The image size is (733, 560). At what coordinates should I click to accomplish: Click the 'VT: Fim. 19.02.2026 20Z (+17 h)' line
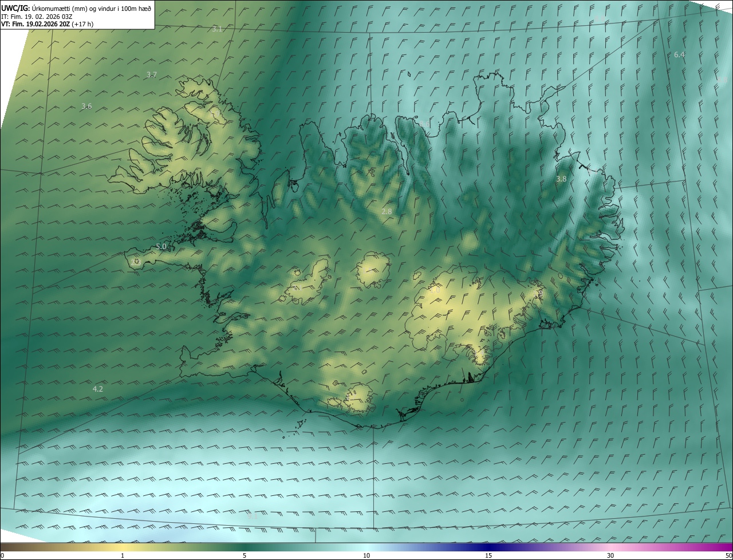click(47, 24)
